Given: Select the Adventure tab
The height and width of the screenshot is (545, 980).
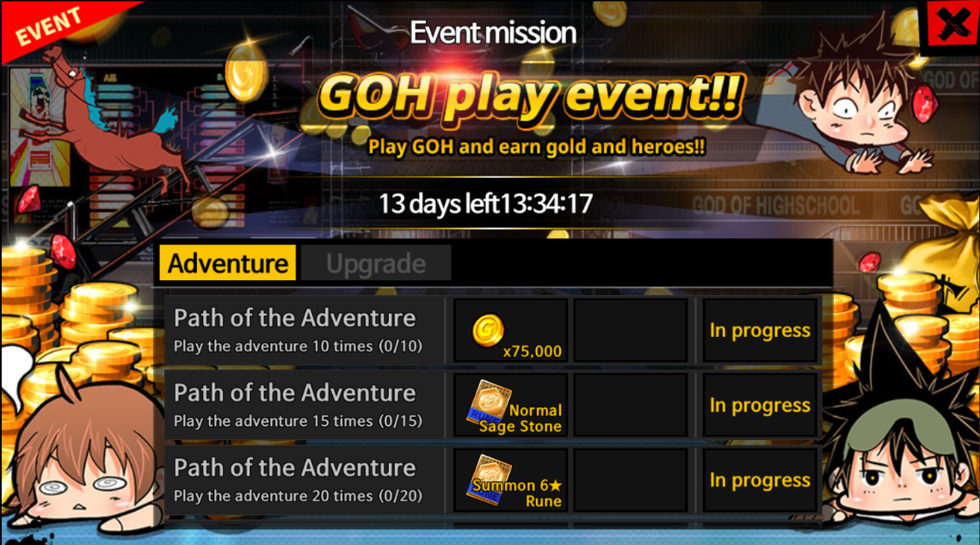Looking at the screenshot, I should (x=228, y=263).
